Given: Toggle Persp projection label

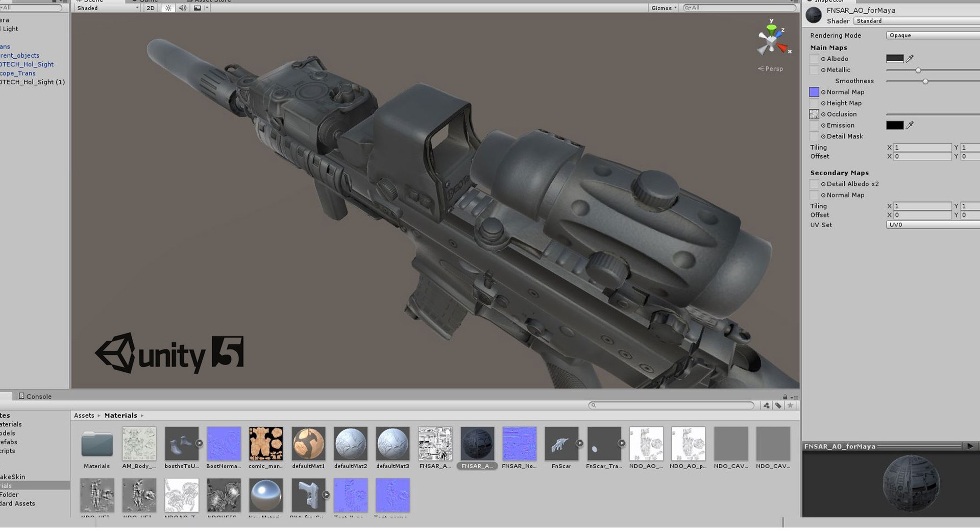Looking at the screenshot, I should click(770, 69).
